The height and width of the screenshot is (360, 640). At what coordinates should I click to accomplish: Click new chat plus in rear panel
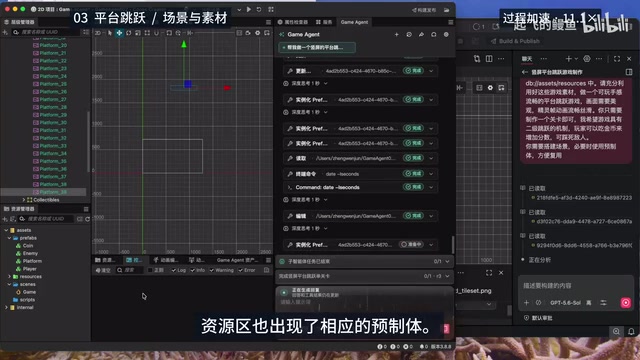tap(568, 59)
